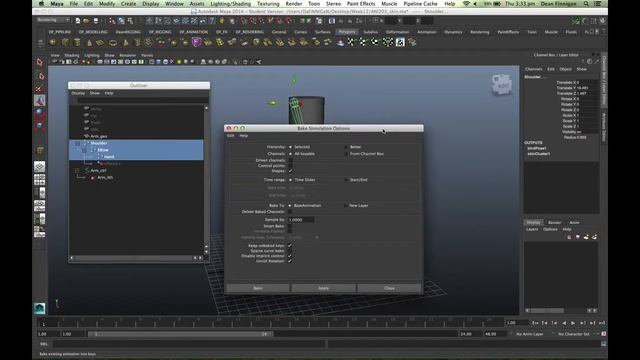640x360 pixels.
Task: Choose the Start/End time range option
Action: tap(346, 180)
